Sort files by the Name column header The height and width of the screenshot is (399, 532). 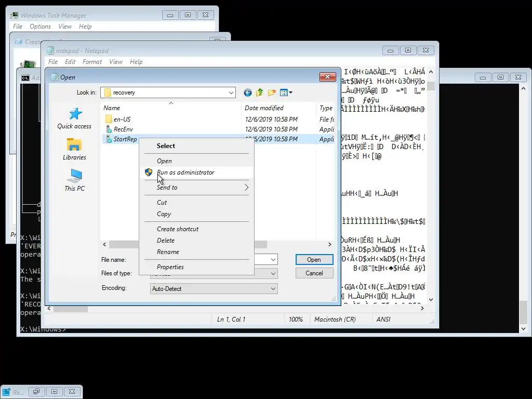[170, 108]
